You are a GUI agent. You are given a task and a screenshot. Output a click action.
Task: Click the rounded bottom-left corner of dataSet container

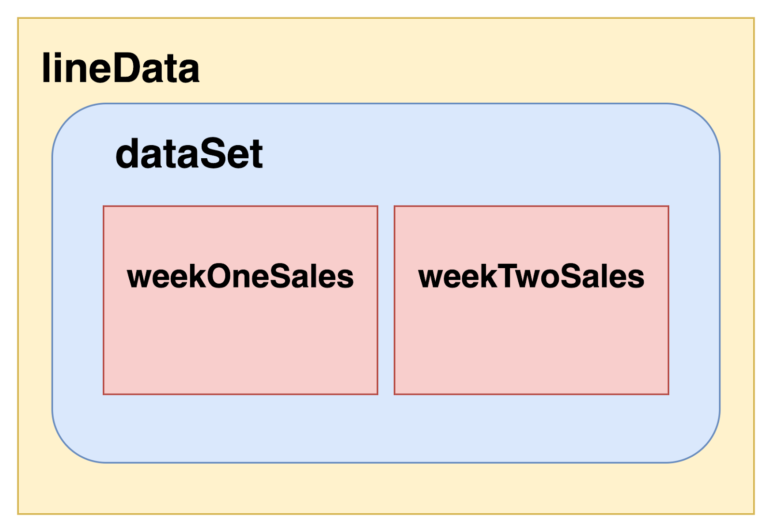click(68, 447)
